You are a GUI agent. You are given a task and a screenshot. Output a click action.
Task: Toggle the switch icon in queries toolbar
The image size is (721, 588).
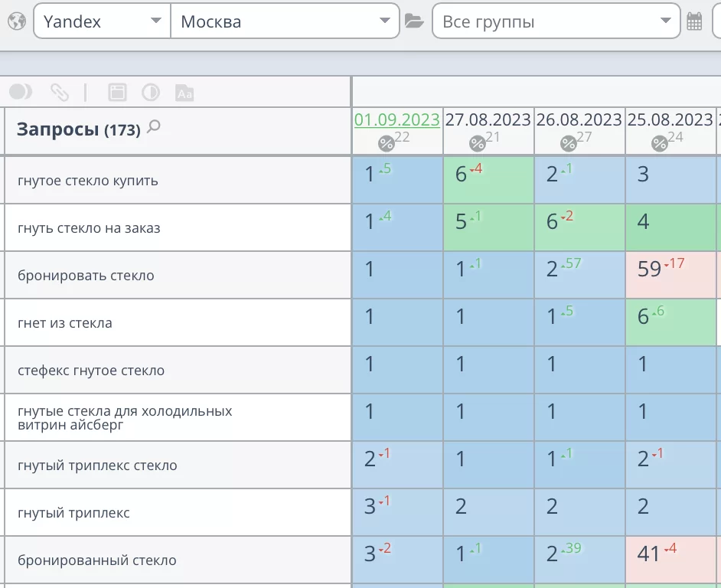21,93
